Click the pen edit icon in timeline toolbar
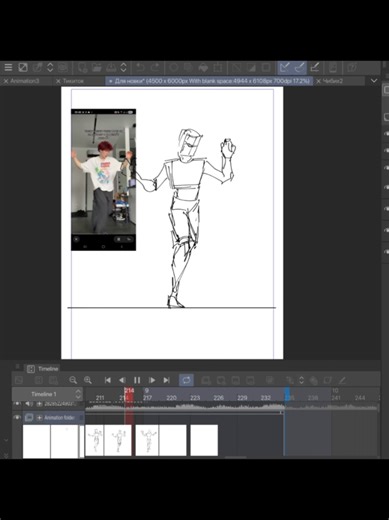Image resolution: width=389 pixels, height=520 pixels. pyautogui.click(x=342, y=380)
